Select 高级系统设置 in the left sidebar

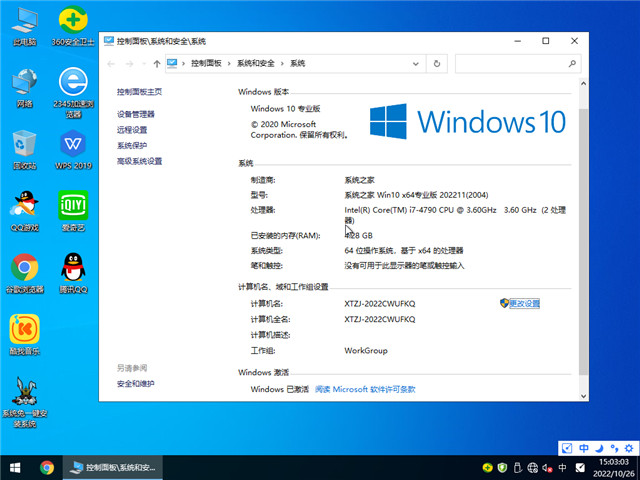coord(139,161)
